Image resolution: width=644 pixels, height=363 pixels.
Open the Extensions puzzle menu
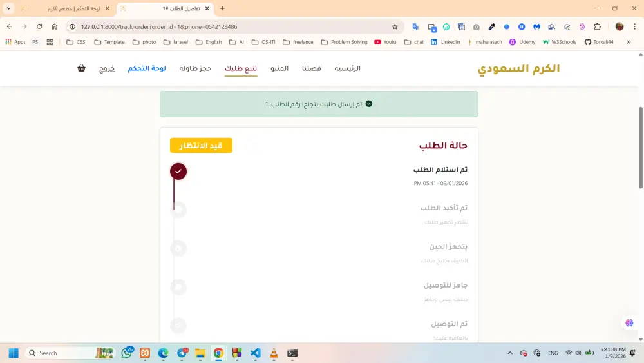pos(598,26)
